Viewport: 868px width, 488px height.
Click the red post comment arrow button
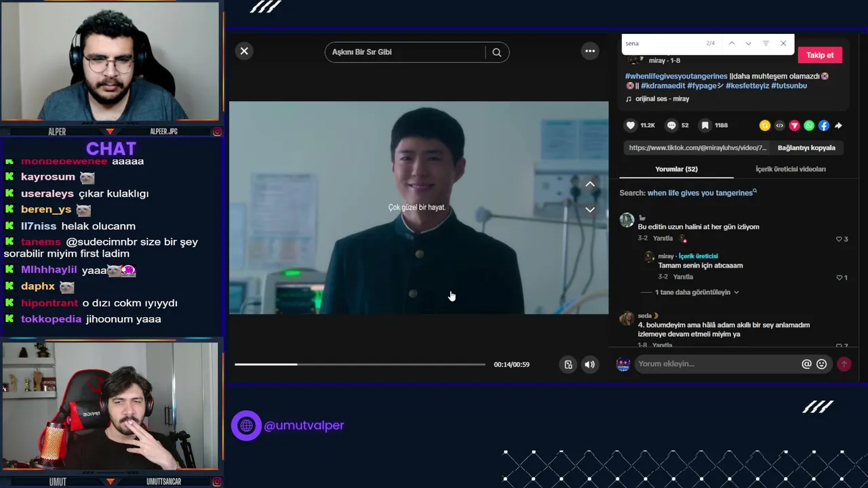click(844, 364)
